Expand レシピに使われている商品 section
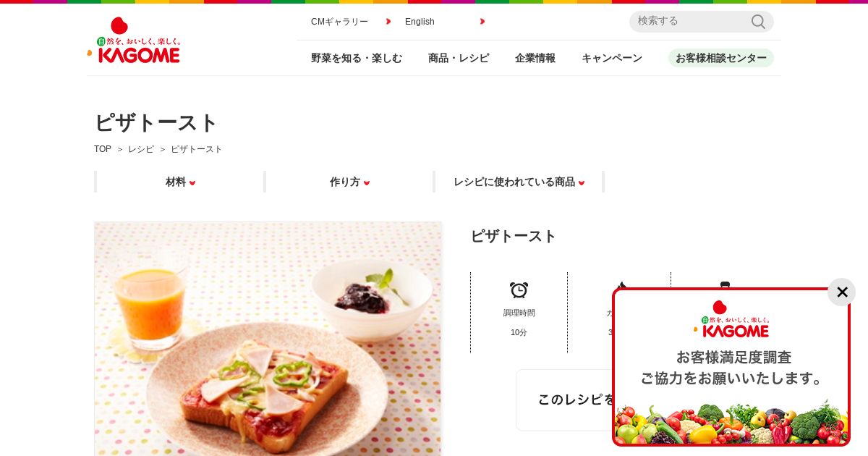The image size is (868, 456). pyautogui.click(x=519, y=182)
